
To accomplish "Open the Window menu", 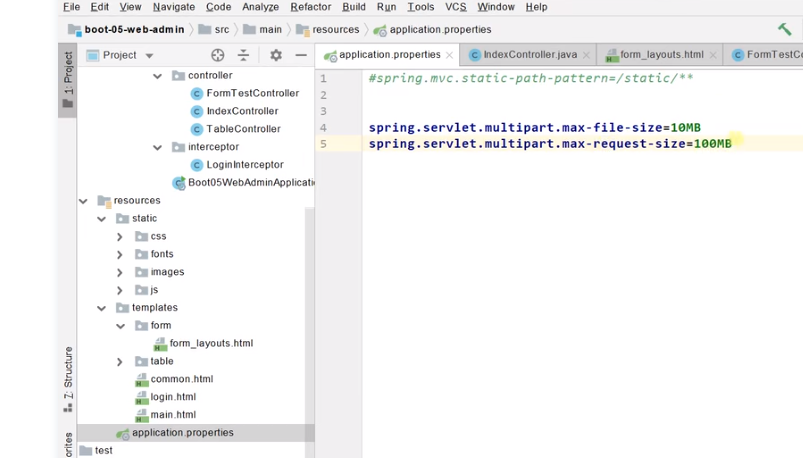I will [496, 7].
